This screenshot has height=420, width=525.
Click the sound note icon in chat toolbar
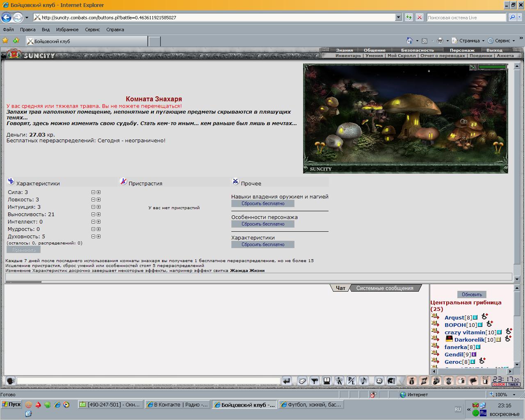pyautogui.click(x=364, y=381)
